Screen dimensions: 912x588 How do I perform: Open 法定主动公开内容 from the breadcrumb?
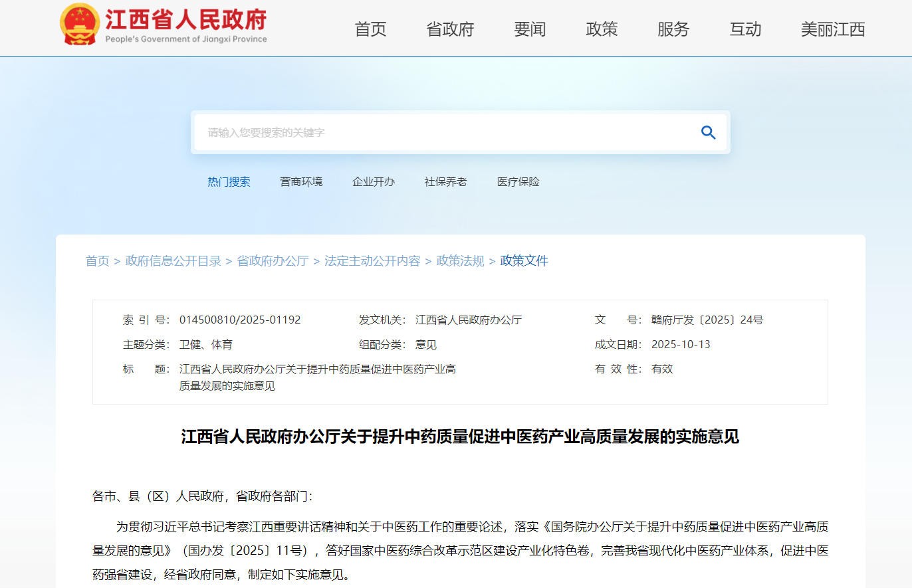[x=372, y=260]
